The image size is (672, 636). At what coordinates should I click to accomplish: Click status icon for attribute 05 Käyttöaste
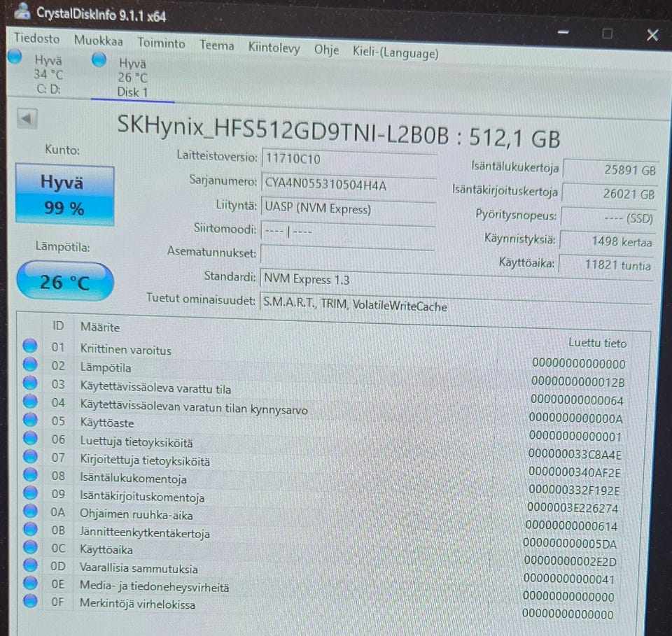(x=30, y=420)
